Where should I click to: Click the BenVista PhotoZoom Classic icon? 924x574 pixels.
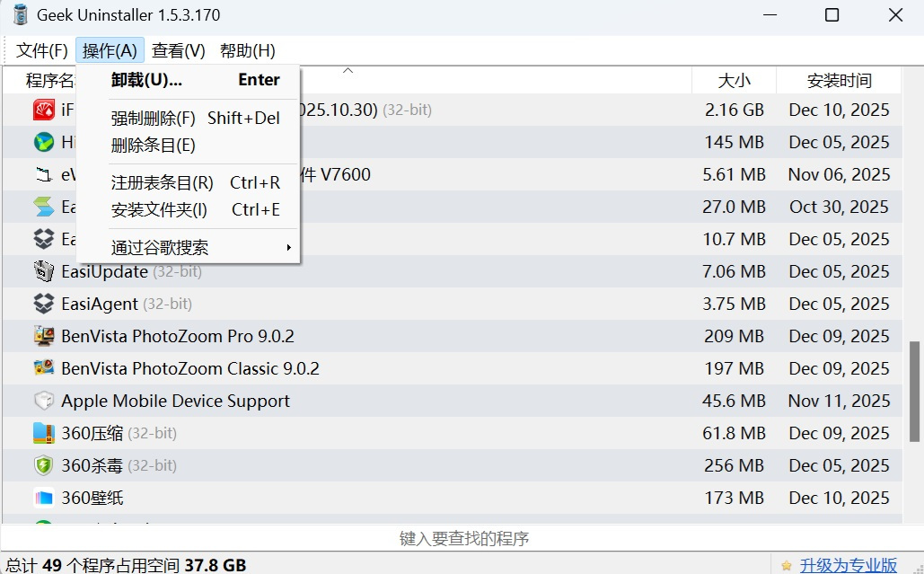43,368
